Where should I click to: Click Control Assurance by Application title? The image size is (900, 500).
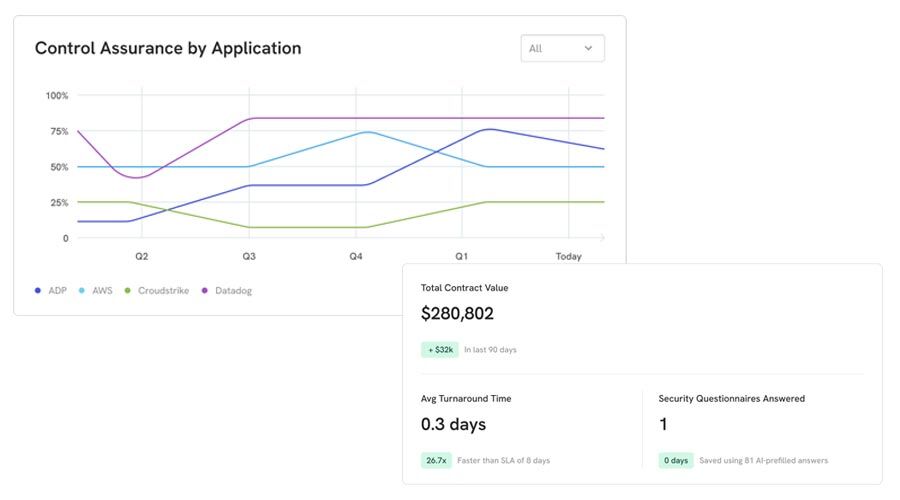pyautogui.click(x=168, y=48)
